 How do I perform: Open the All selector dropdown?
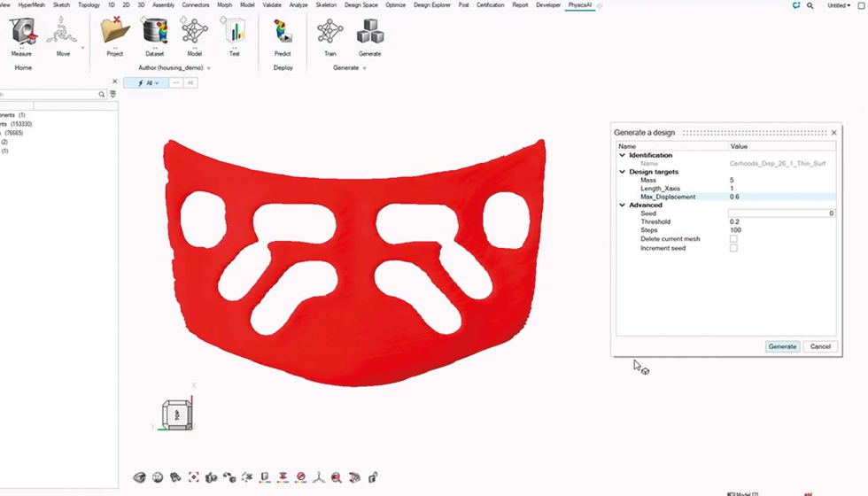point(146,83)
